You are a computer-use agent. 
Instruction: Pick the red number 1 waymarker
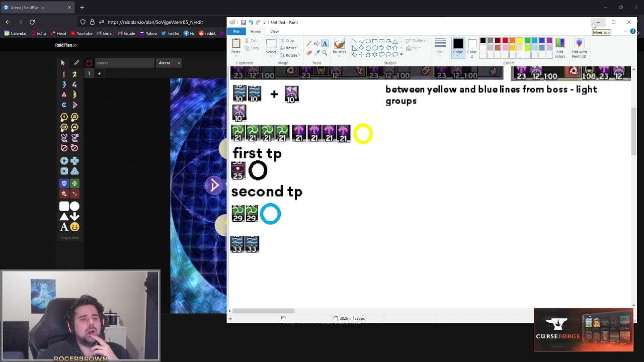(64, 74)
